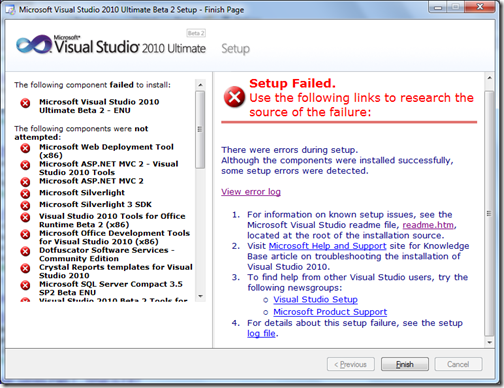Select 'Microsoft Office Development Tools for Visual Studio 2010' text
Screen dimensions: 504x388
pos(114,237)
